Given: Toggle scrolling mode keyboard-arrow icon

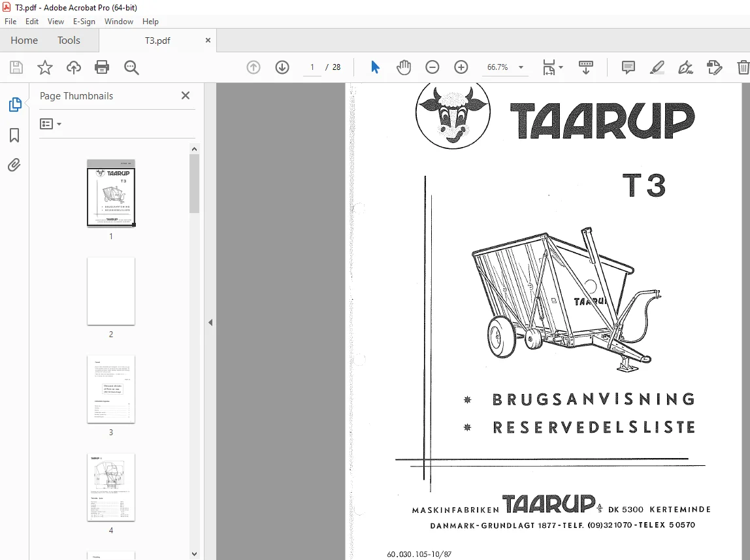Looking at the screenshot, I should click(x=586, y=67).
